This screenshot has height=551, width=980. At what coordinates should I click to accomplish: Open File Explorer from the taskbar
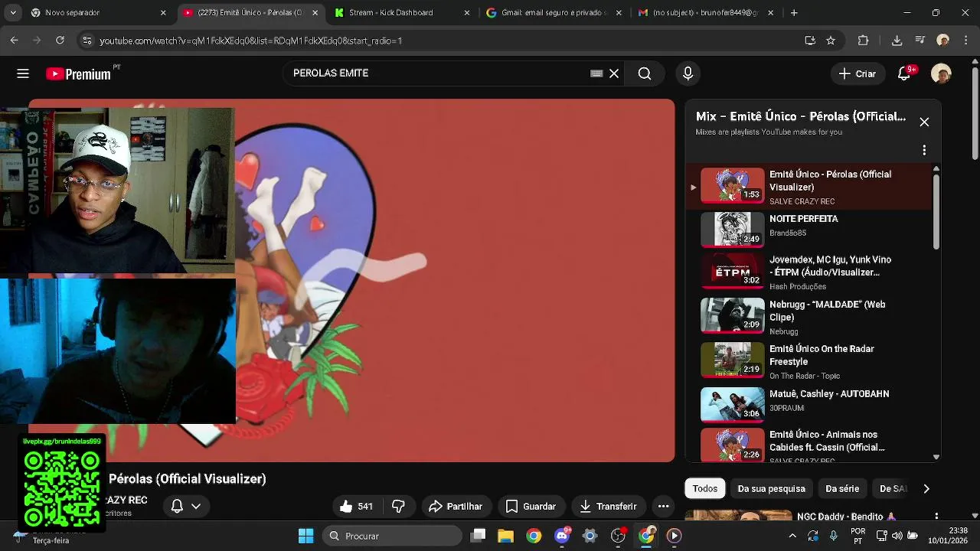(x=505, y=536)
